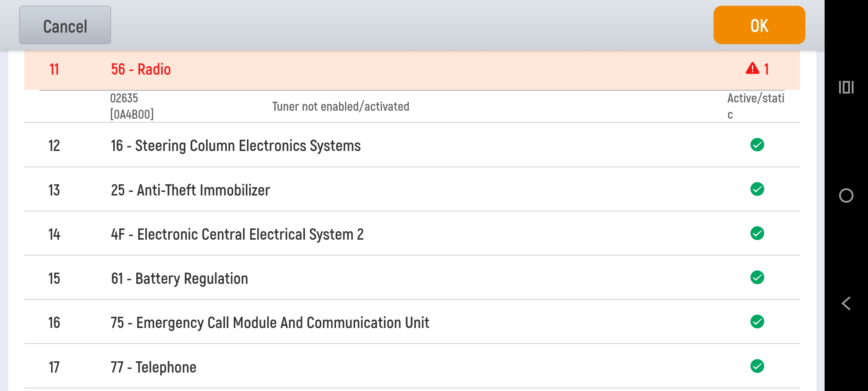Click green checkmark beside Anti-Theft Immobilizer
This screenshot has height=391, width=868.
pyautogui.click(x=757, y=189)
